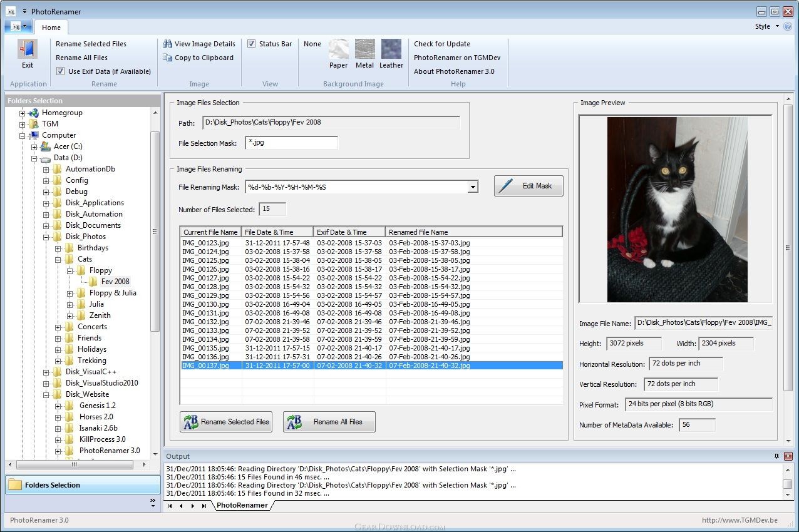
Task: Sort by Exif Date & Time column
Action: 349,232
